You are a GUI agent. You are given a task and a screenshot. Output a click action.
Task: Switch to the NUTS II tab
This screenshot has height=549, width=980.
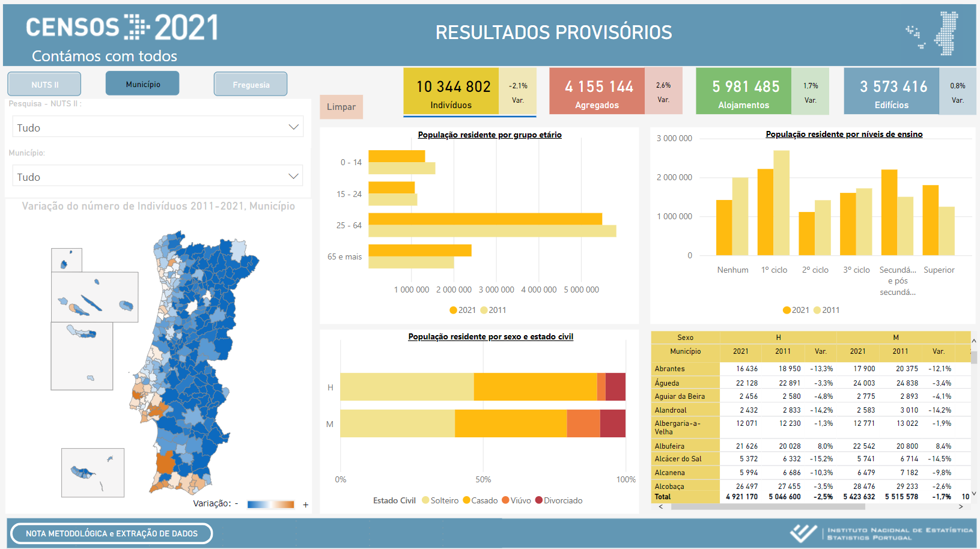(x=44, y=84)
